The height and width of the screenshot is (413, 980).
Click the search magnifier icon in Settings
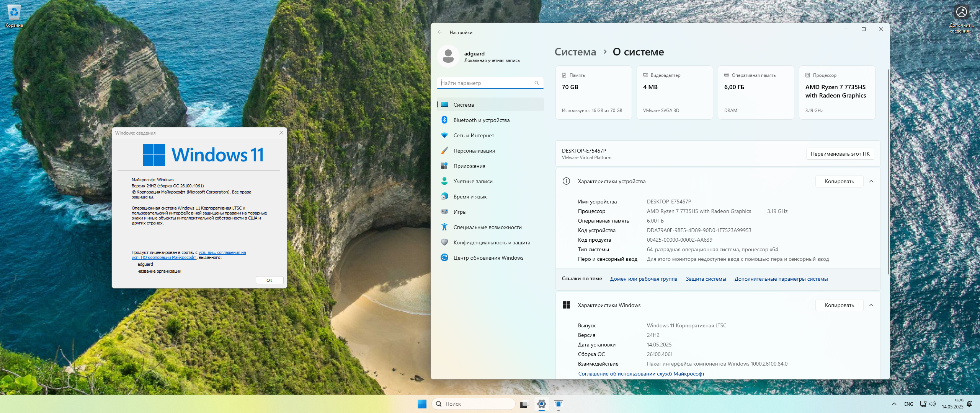click(x=537, y=83)
